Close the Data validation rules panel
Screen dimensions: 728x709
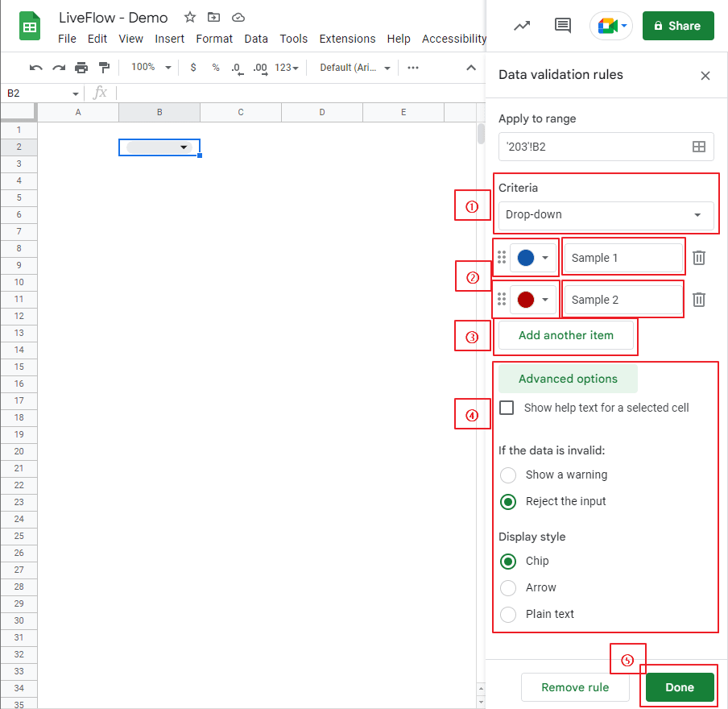pyautogui.click(x=705, y=75)
